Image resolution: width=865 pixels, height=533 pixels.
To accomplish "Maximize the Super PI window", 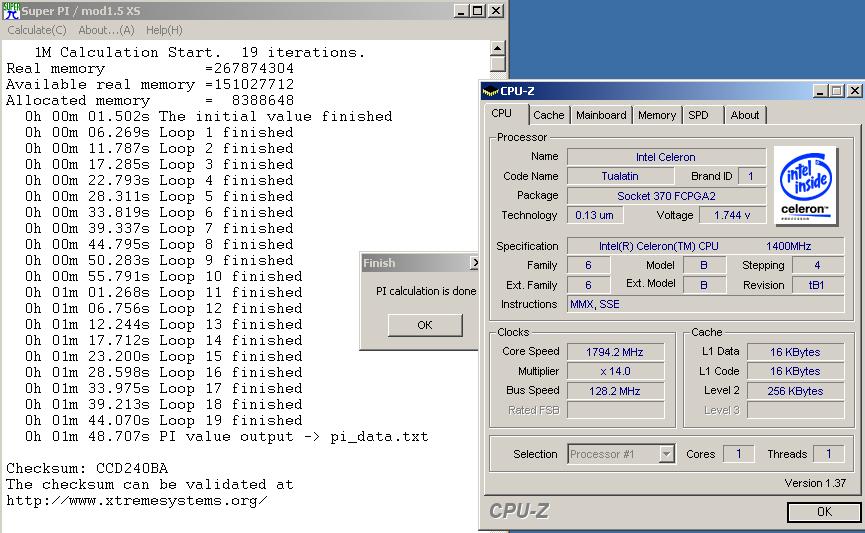I will pos(478,10).
